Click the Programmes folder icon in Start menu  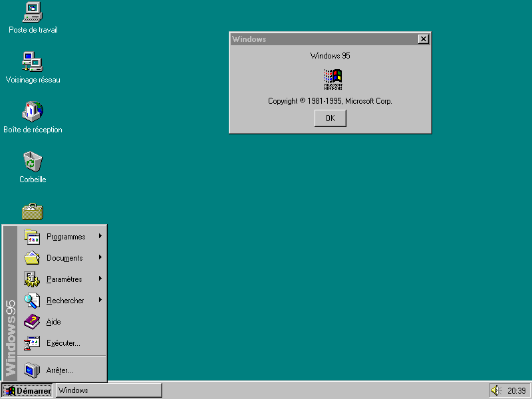pyautogui.click(x=32, y=237)
